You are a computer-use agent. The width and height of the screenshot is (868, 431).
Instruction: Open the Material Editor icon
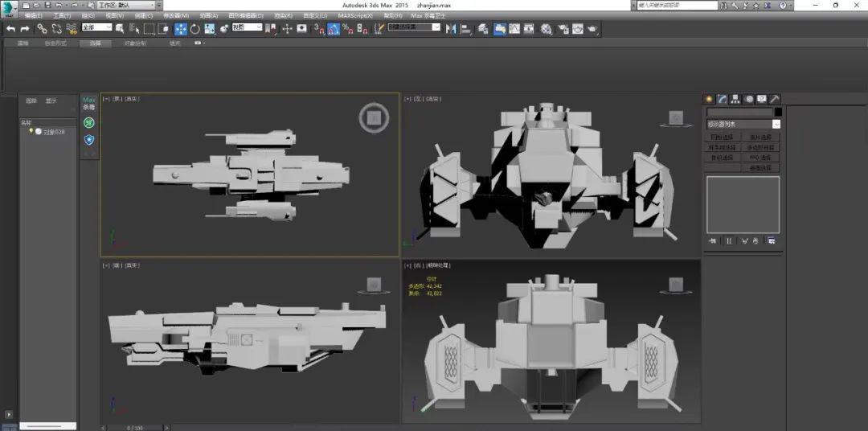[x=547, y=29]
